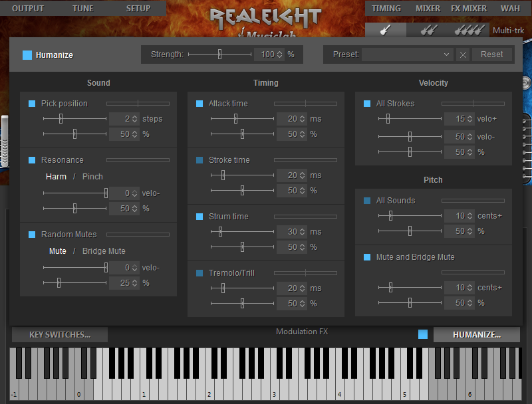532x404 pixels.
Task: Select Pinch under Resonance
Action: pyautogui.click(x=92, y=177)
